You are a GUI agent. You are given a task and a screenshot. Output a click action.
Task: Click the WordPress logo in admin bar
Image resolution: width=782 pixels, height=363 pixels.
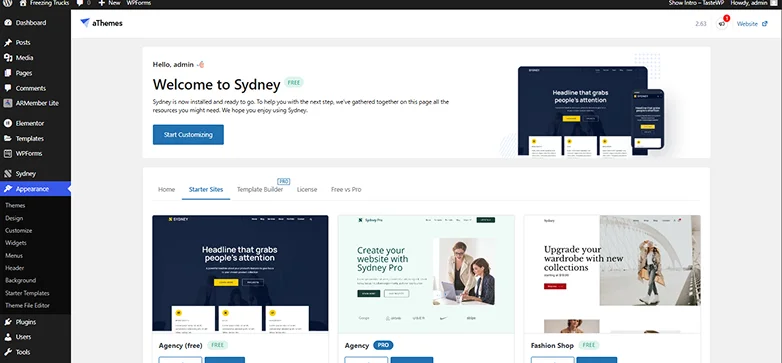tap(8, 3)
